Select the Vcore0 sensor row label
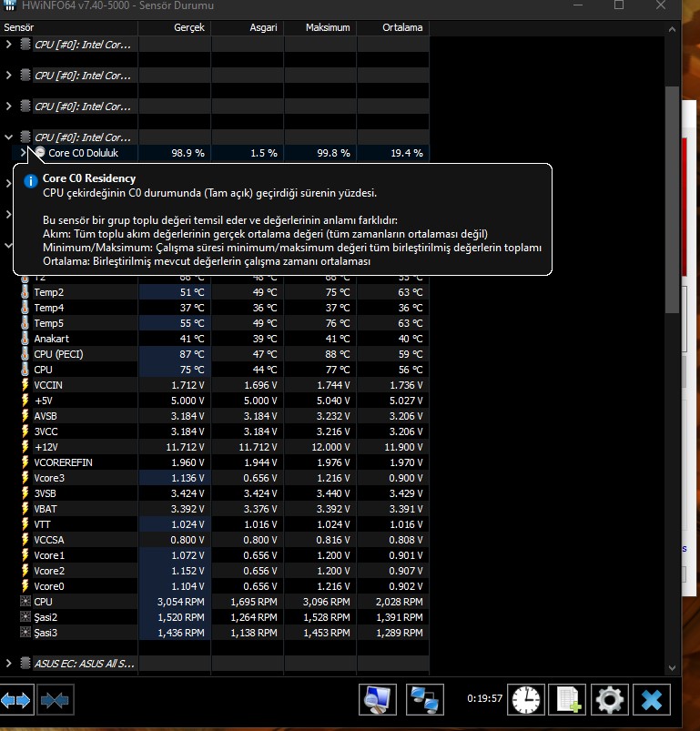 pos(49,586)
